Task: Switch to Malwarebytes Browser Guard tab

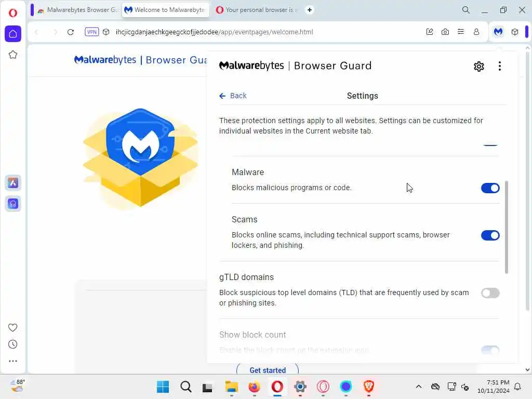Action: point(78,10)
